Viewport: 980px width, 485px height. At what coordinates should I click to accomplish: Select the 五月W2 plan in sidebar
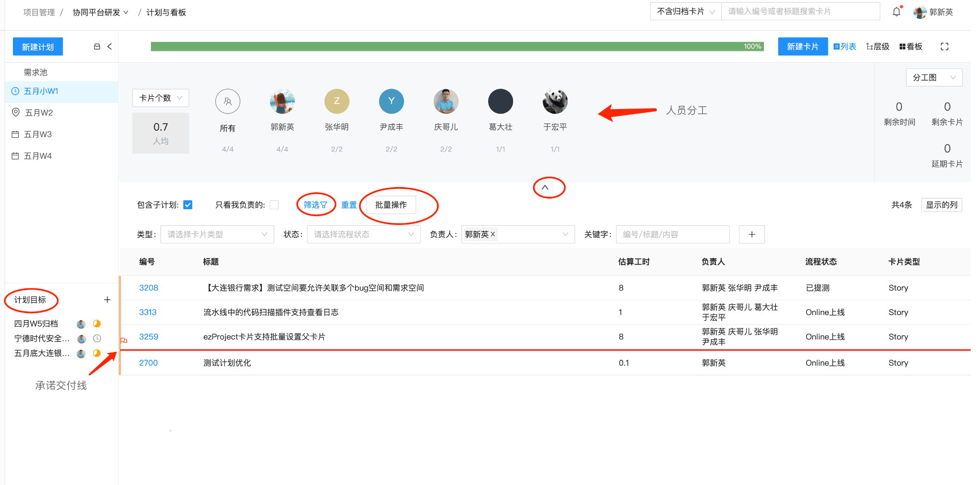(40, 112)
